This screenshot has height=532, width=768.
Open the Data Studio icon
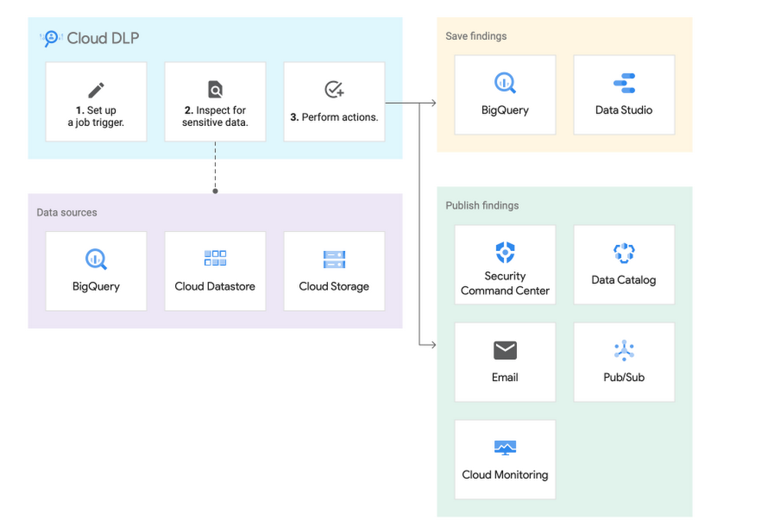pyautogui.click(x=624, y=83)
